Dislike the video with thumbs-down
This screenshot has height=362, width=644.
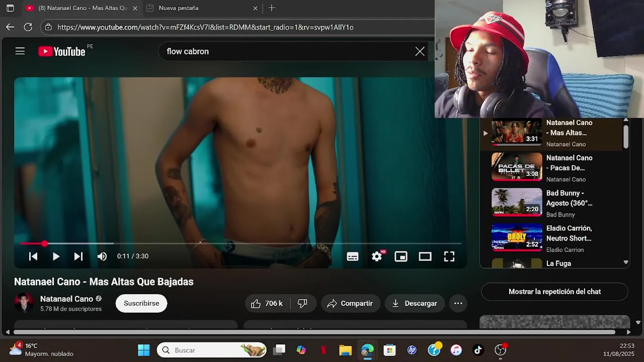[x=302, y=303]
